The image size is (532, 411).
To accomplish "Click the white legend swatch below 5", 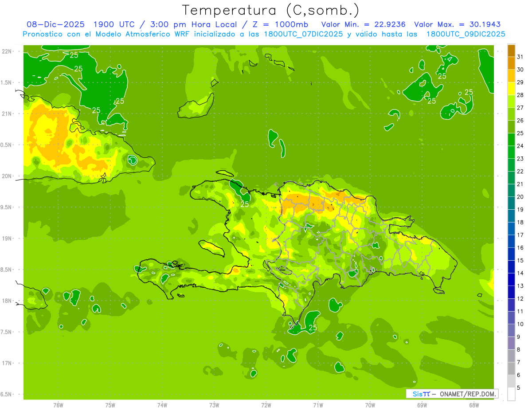I will coord(512,394).
